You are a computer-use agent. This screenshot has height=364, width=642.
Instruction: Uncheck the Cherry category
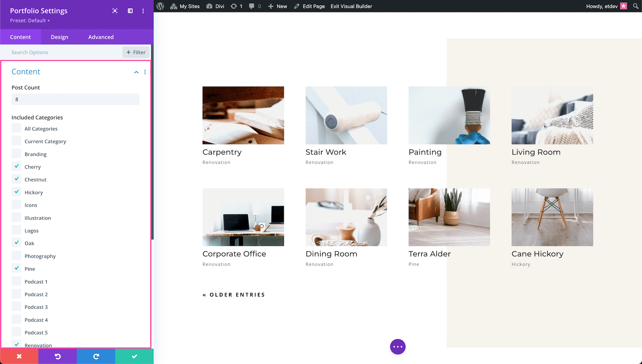(x=16, y=166)
